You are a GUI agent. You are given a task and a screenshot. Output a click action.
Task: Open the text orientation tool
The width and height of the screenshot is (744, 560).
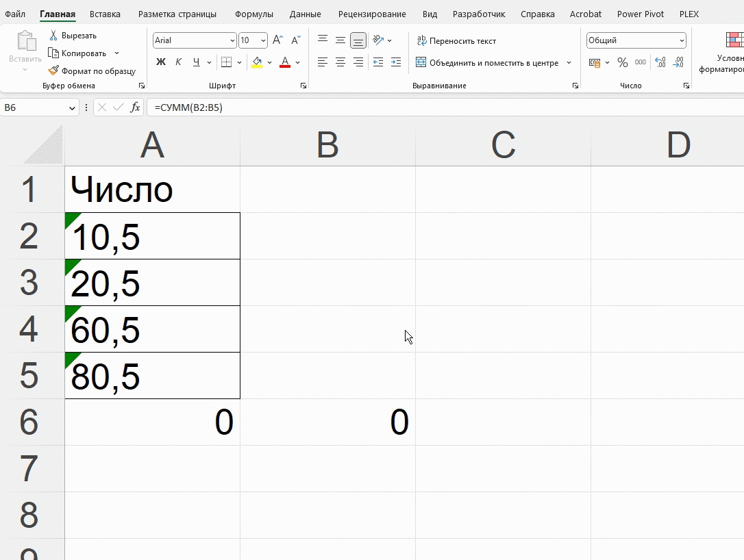pos(377,40)
